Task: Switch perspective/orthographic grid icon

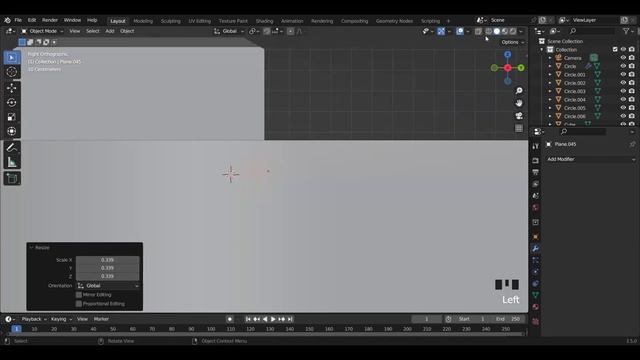Action: click(519, 129)
